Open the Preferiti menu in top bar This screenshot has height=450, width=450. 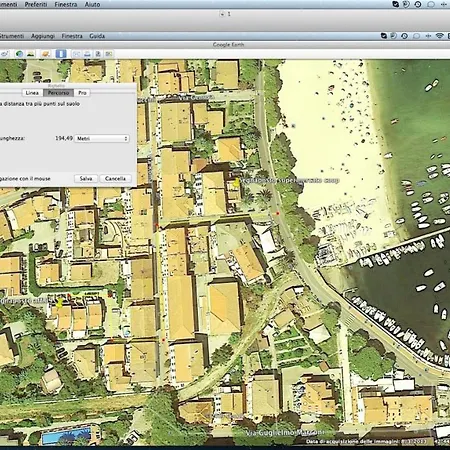[36, 4]
